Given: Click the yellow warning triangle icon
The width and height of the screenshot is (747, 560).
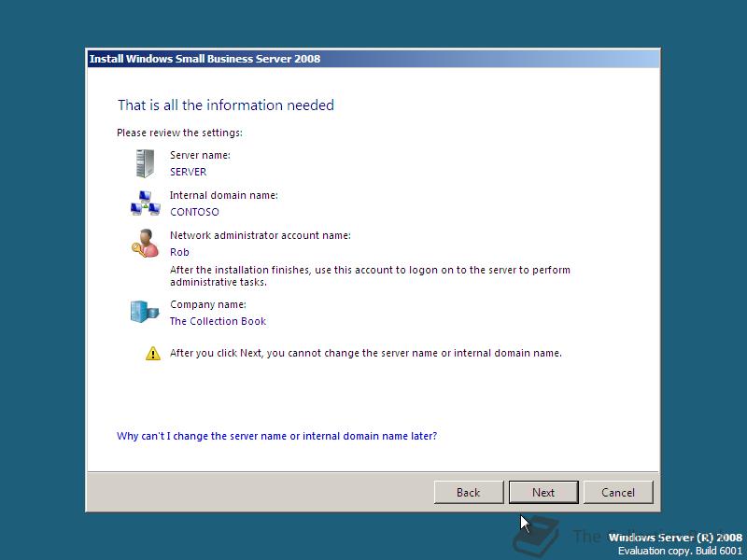Looking at the screenshot, I should [x=153, y=354].
